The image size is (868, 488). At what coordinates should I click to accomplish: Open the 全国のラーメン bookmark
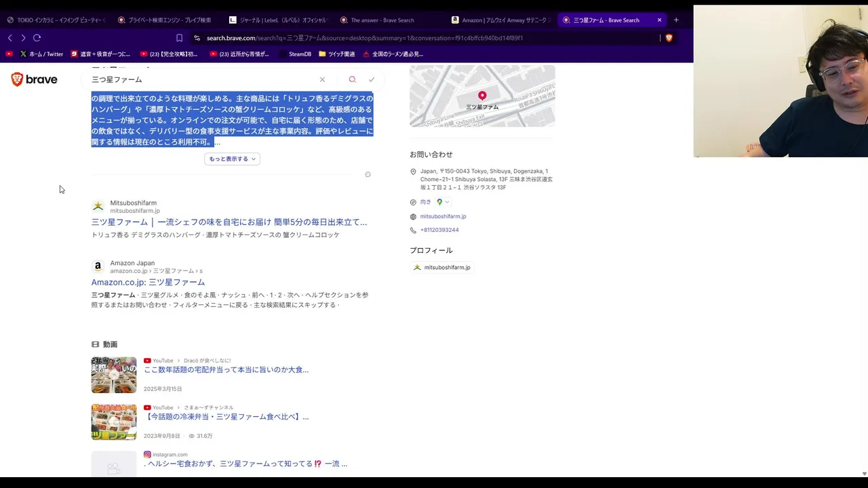pyautogui.click(x=393, y=54)
